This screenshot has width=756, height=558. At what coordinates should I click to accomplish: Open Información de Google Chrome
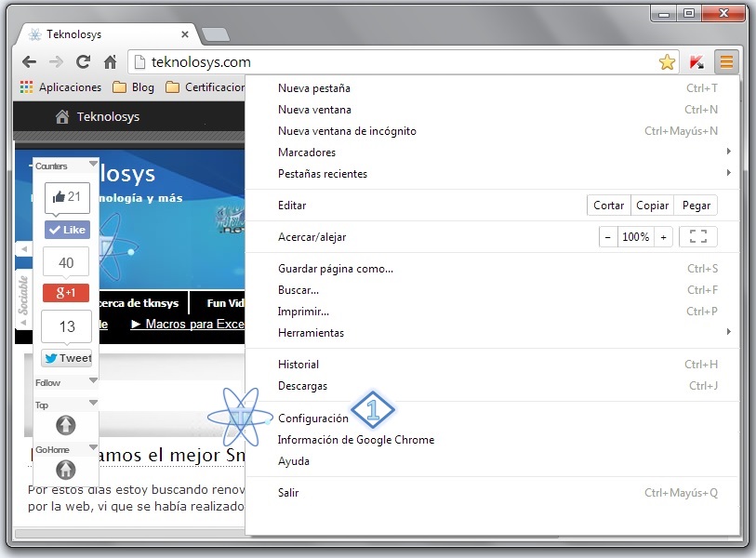tap(492, 440)
